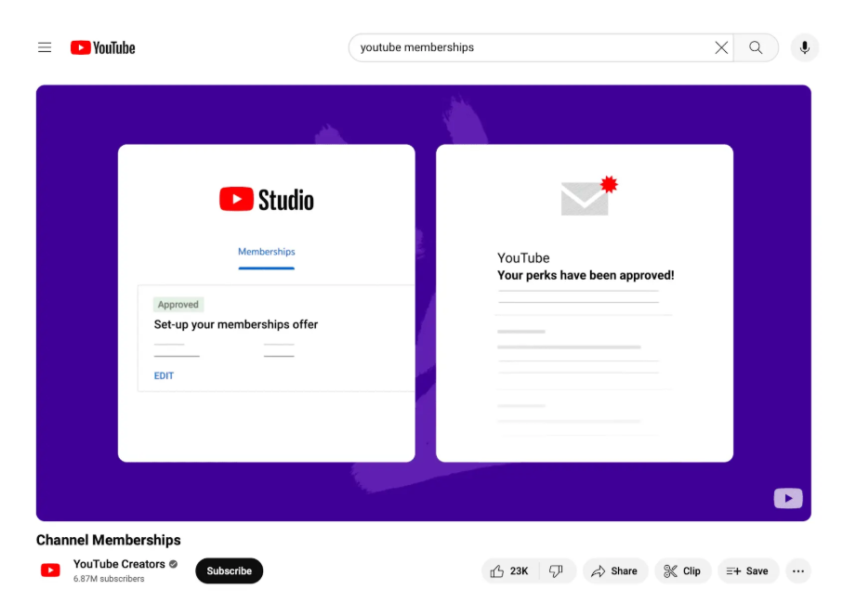The width and height of the screenshot is (856, 616).
Task: Open the hamburger guide menu
Action: 45,47
